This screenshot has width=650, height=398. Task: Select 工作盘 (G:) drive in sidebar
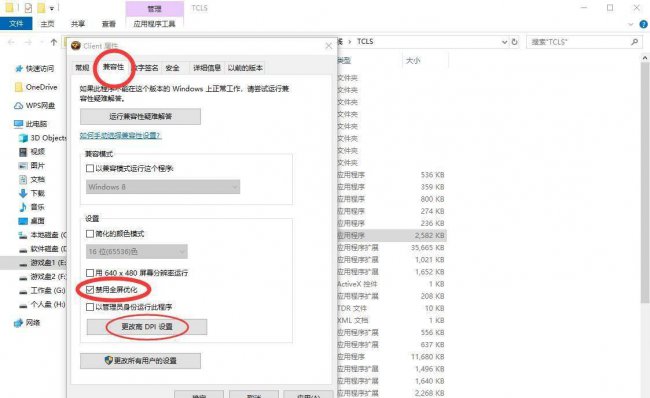pyautogui.click(x=42, y=291)
